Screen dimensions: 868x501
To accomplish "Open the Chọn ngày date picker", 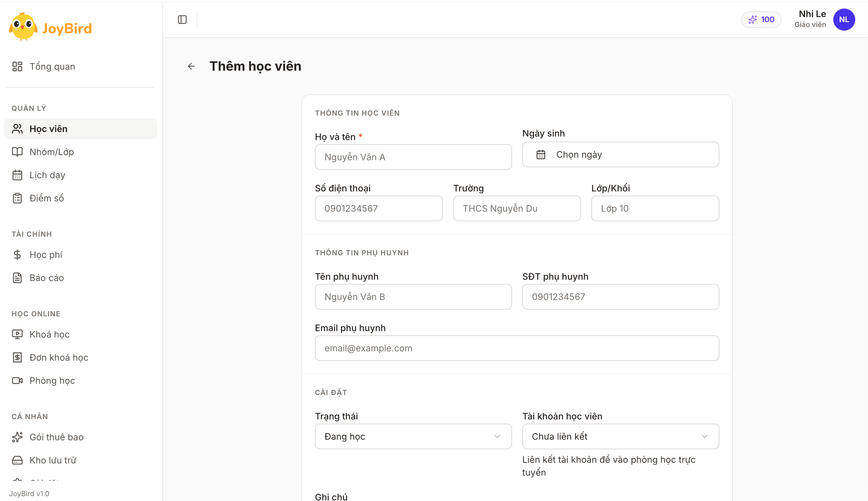I will (x=621, y=154).
